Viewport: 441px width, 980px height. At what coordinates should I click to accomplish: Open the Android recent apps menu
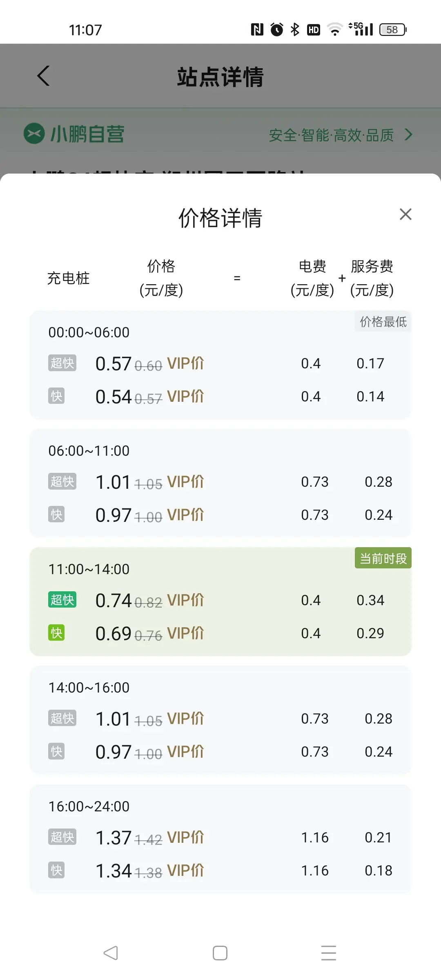(x=329, y=953)
